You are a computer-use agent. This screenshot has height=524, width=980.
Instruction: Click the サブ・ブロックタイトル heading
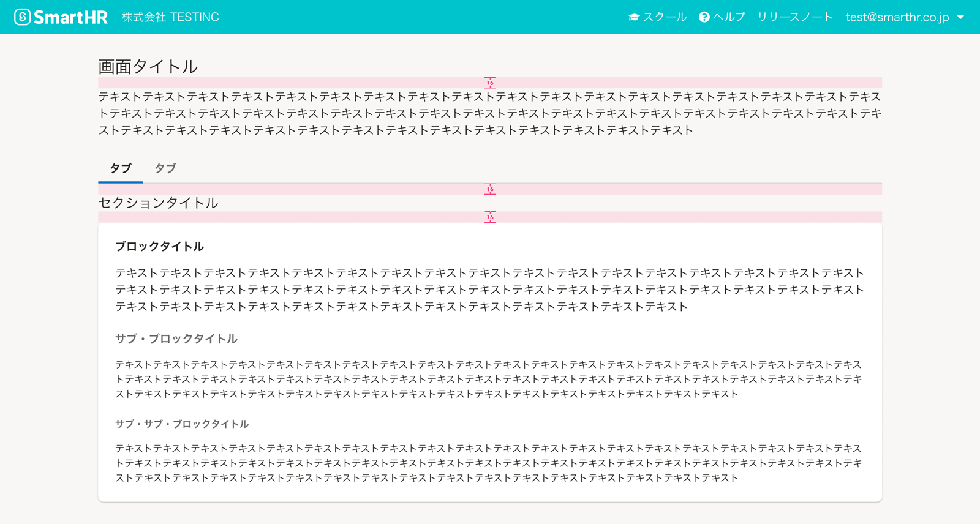click(176, 339)
